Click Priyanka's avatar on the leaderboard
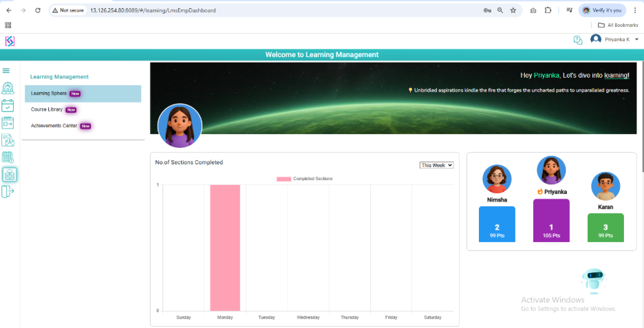 point(551,171)
